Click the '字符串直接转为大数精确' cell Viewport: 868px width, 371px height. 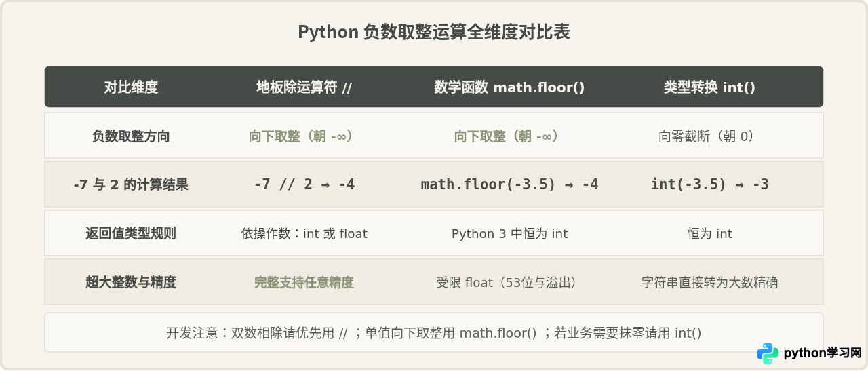[x=709, y=282]
